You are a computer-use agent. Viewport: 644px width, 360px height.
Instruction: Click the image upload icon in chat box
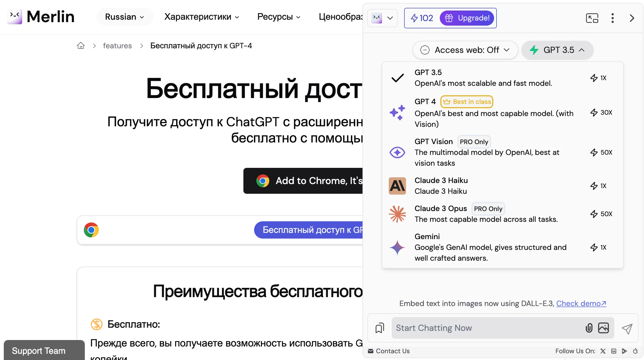click(x=603, y=328)
